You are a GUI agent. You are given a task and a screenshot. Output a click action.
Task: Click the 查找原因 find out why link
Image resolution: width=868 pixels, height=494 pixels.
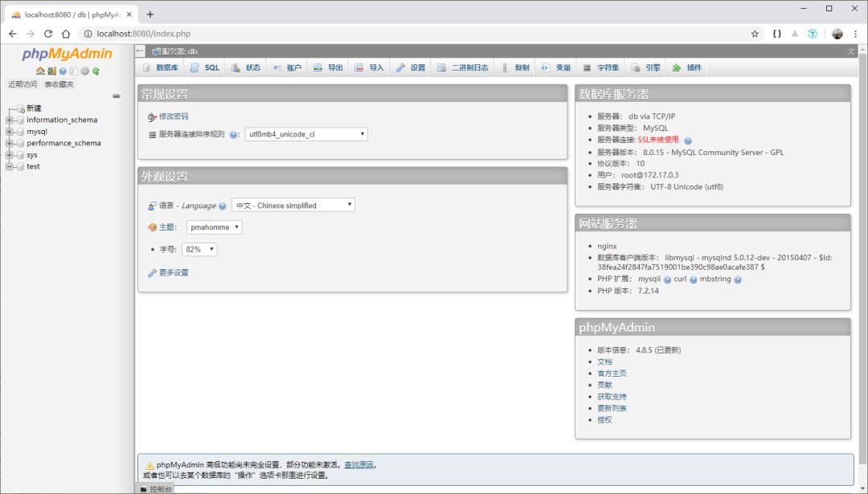[358, 465]
